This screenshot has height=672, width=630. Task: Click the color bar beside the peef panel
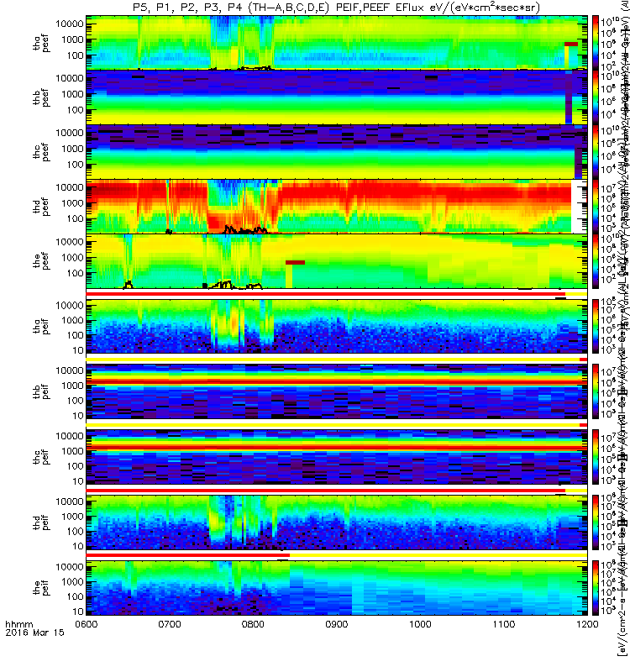coord(596,260)
